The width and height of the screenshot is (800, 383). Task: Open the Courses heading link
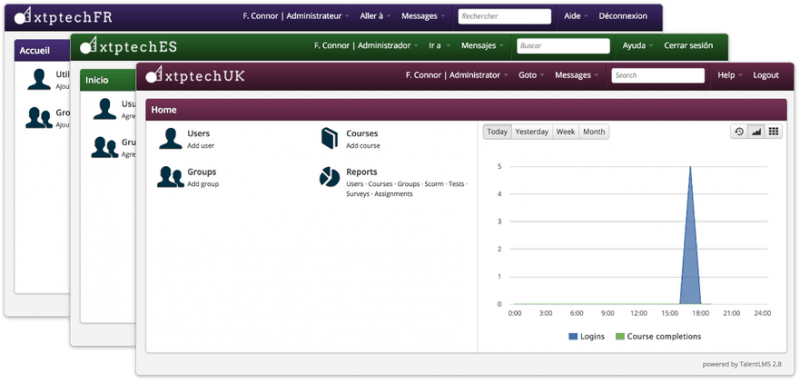tap(362, 134)
